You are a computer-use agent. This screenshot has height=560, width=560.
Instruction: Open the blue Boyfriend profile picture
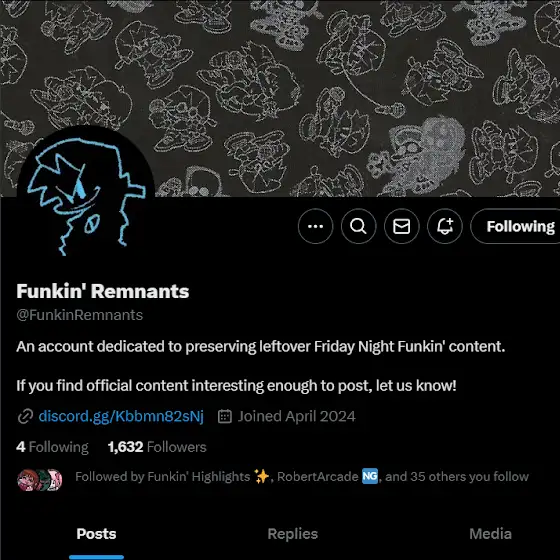[x=86, y=195]
